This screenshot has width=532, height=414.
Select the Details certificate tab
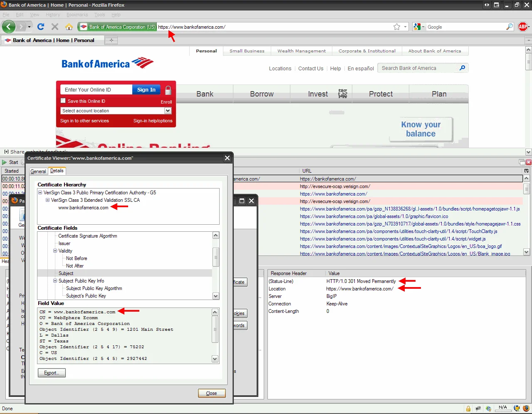click(x=57, y=171)
